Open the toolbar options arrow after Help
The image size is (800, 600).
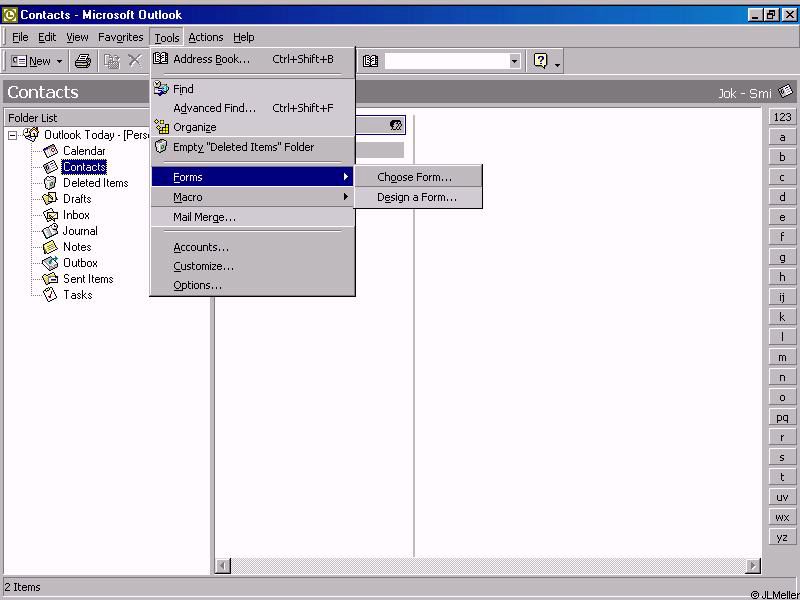point(557,64)
